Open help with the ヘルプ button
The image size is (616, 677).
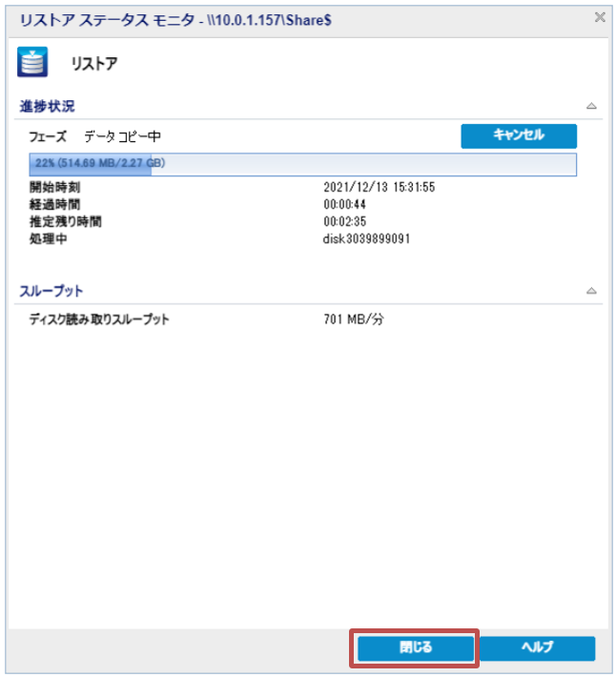(538, 647)
